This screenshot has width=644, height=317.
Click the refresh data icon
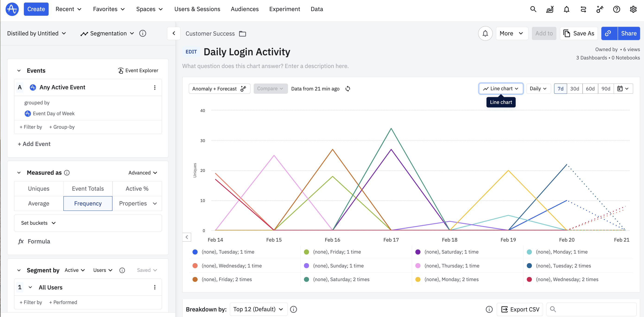coord(348,89)
